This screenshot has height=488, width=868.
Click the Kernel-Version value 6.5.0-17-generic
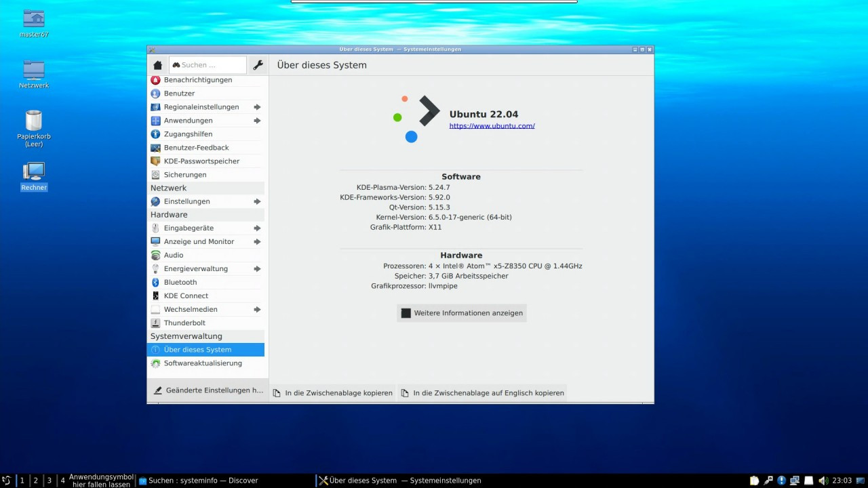[x=470, y=218]
